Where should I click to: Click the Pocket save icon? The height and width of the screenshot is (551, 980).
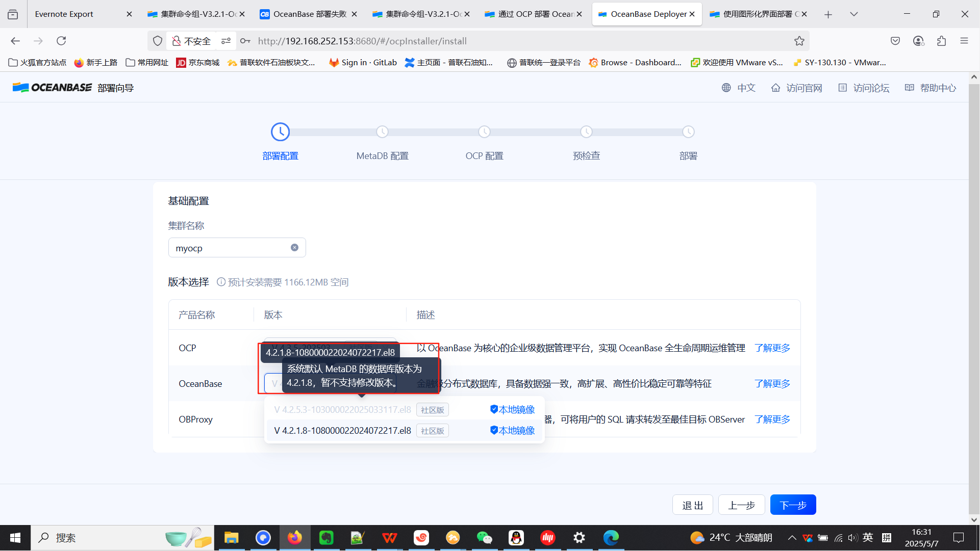[x=895, y=41]
